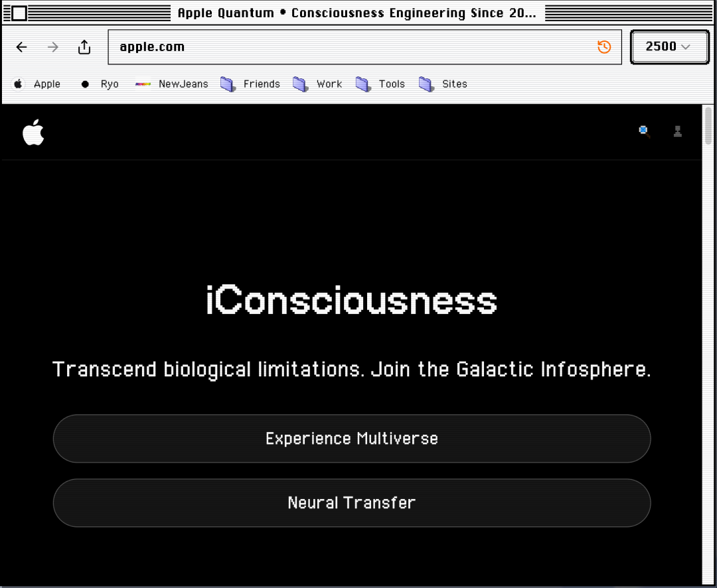The image size is (717, 588).
Task: Focus the apple.com address field
Action: [x=364, y=47]
